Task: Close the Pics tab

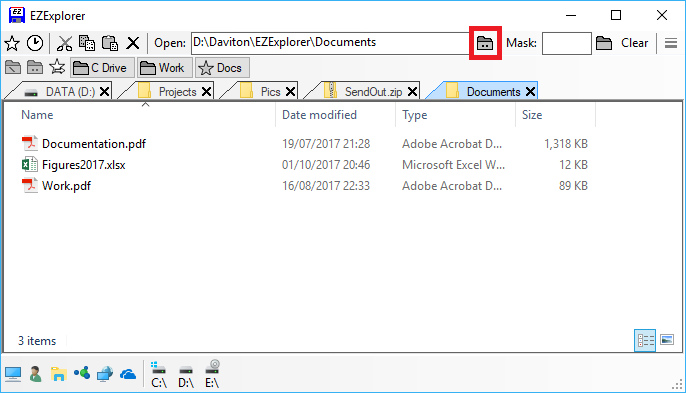Action: 290,91
